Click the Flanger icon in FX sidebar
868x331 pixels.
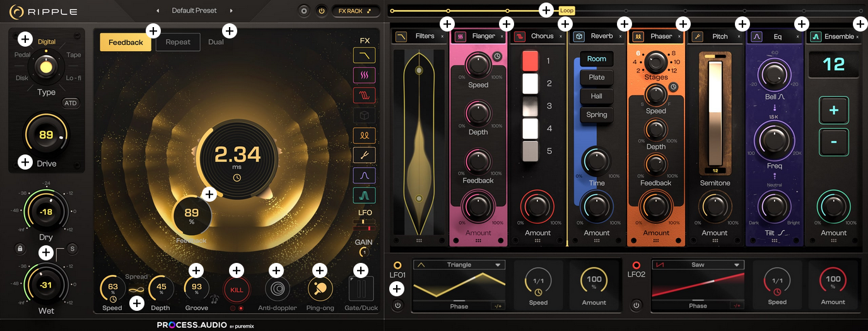pos(364,76)
